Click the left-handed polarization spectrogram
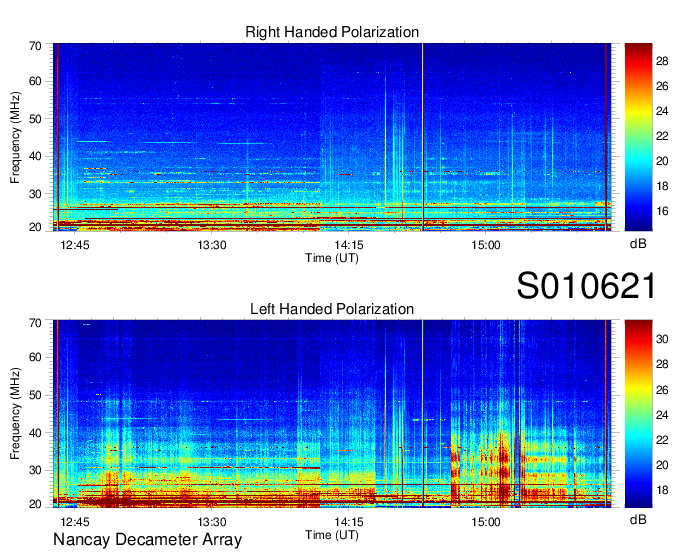Screen dimensions: 680x552 [332, 414]
